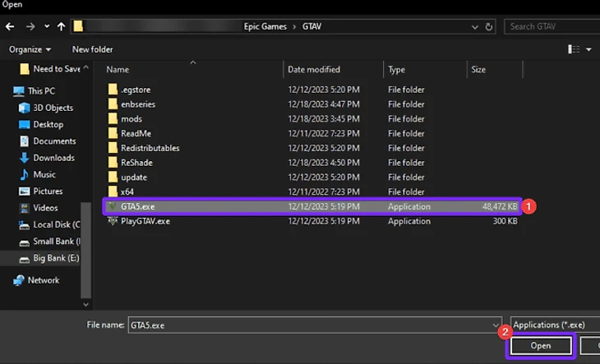600x364 pixels.
Task: Open the Downloads sidebar icon
Action: (x=24, y=158)
